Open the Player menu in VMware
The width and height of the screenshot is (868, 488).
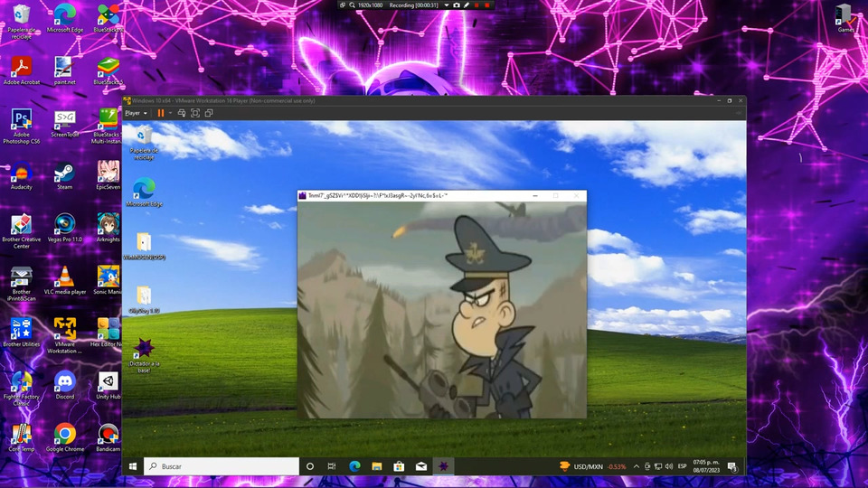click(x=136, y=113)
